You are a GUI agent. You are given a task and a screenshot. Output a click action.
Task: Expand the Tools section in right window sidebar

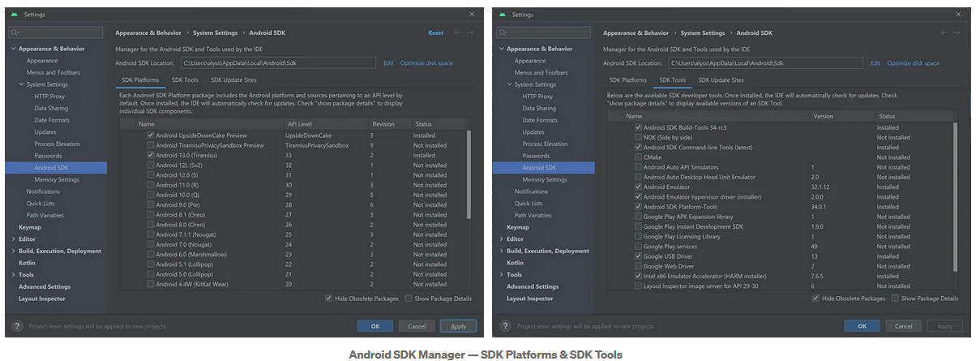[x=501, y=275]
